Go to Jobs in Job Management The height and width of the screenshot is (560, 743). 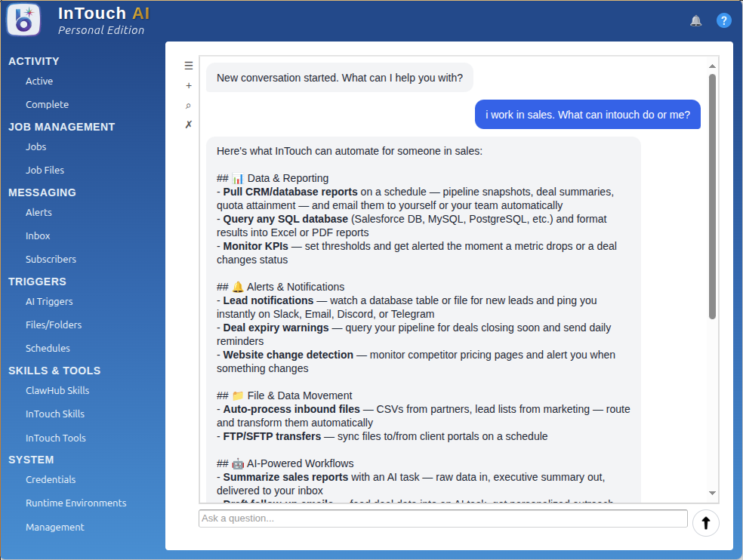(x=36, y=147)
